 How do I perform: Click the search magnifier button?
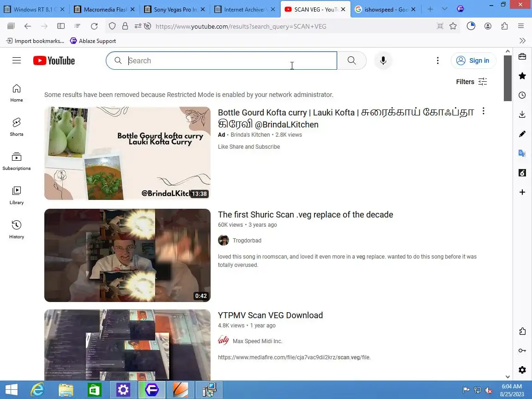click(352, 60)
